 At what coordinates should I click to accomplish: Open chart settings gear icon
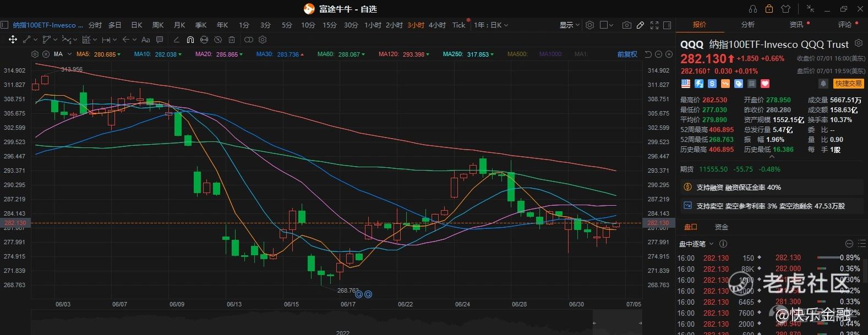point(589,25)
